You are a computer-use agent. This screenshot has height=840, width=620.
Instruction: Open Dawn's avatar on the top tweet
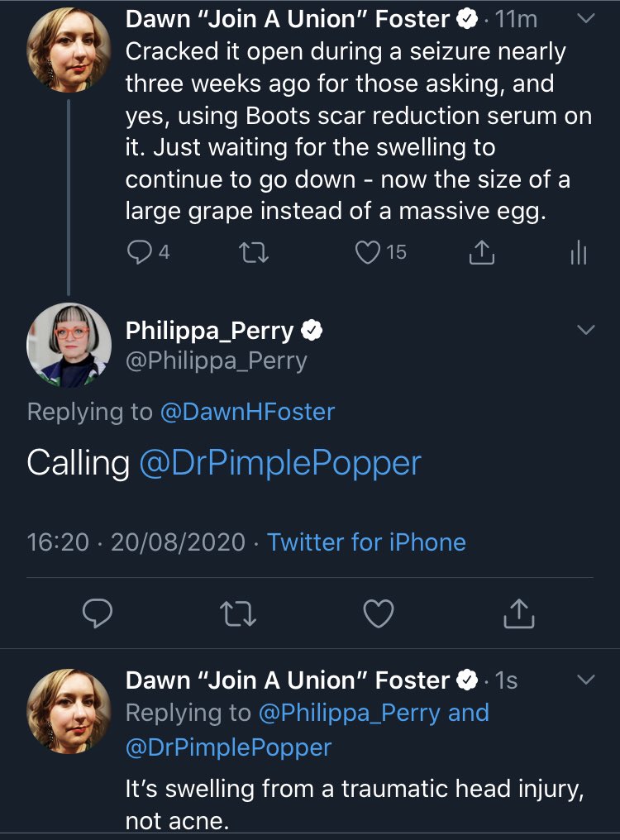click(69, 50)
